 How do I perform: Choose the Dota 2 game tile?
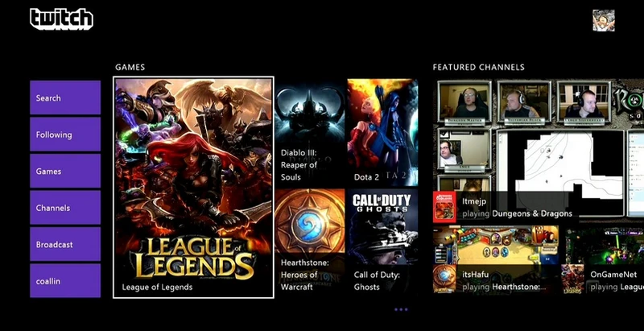tap(382, 132)
